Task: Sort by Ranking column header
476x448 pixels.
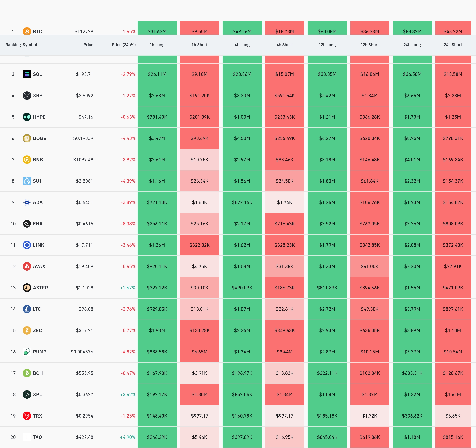Action: pyautogui.click(x=13, y=45)
